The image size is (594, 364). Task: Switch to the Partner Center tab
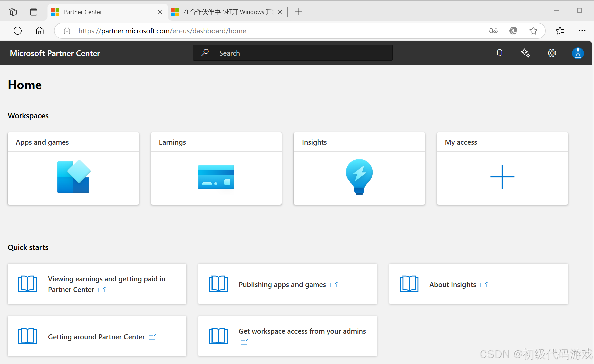[x=107, y=12]
